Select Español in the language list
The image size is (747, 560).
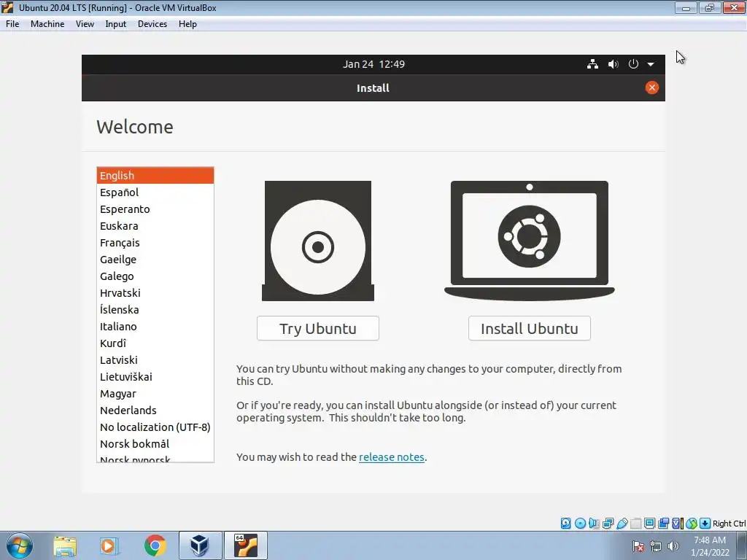(155, 192)
